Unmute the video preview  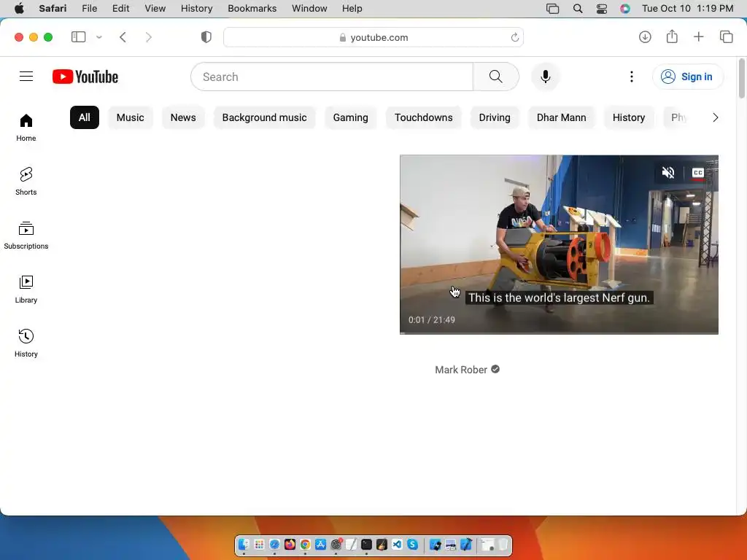pyautogui.click(x=668, y=172)
